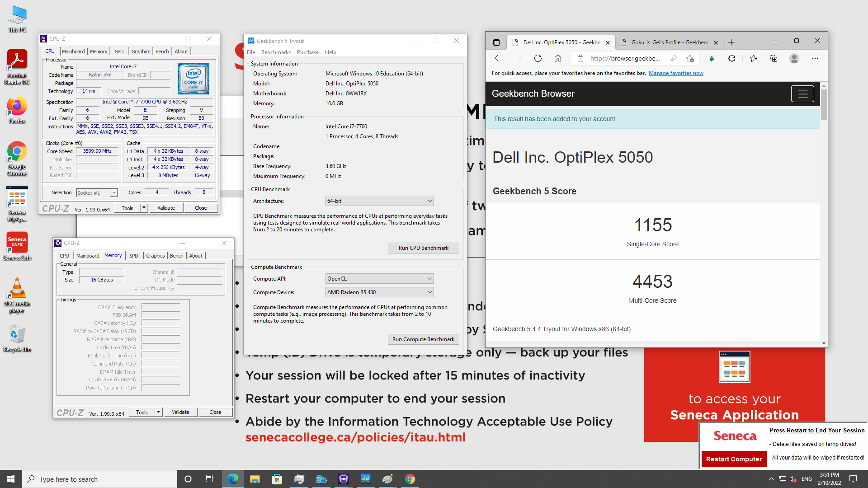Viewport: 868px width, 488px height.
Task: Click the taskbar clock and date
Action: pyautogui.click(x=829, y=479)
